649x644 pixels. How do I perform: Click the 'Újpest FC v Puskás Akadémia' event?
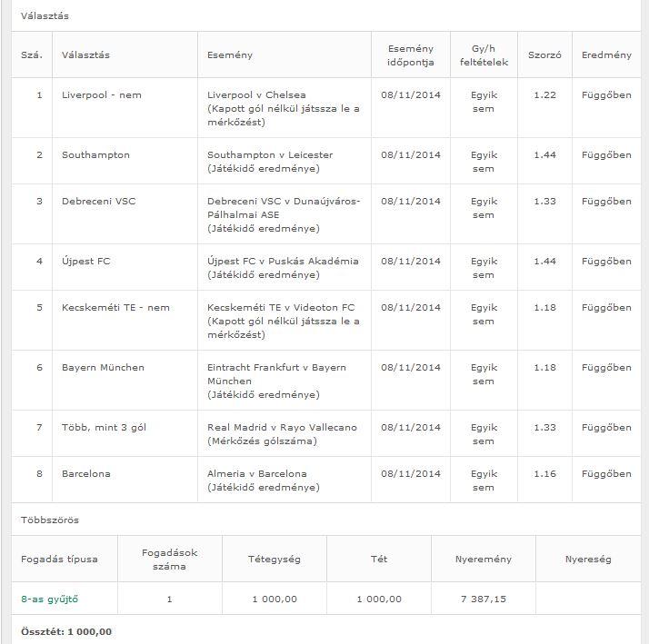pos(283,261)
